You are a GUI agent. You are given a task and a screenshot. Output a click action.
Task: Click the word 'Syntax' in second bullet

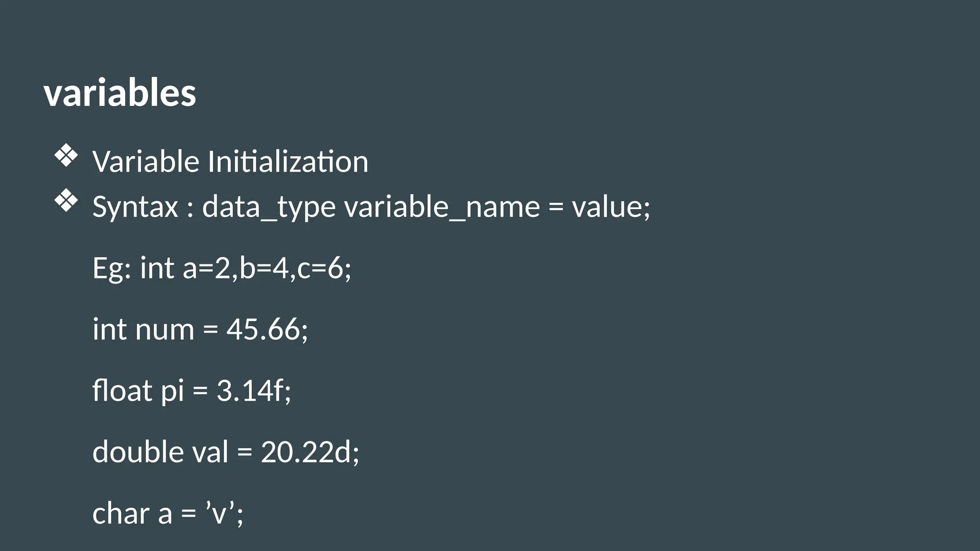[135, 207]
